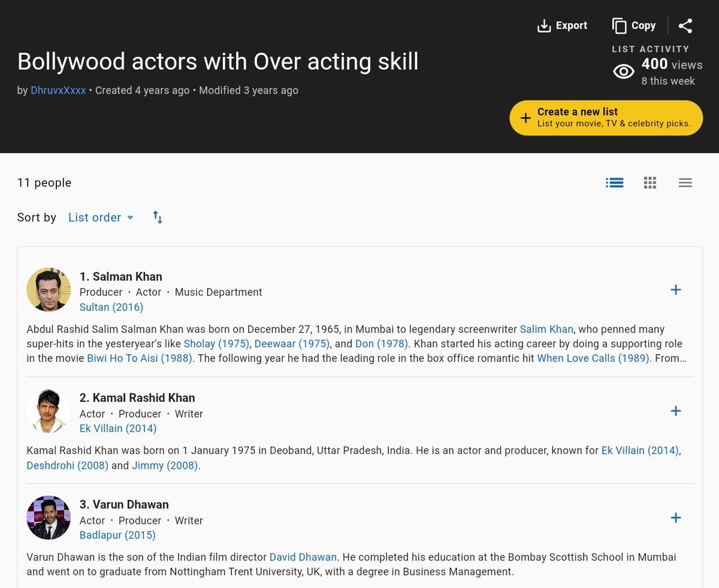Open Varun Dhawan profile photo
This screenshot has width=719, height=588.
point(49,518)
